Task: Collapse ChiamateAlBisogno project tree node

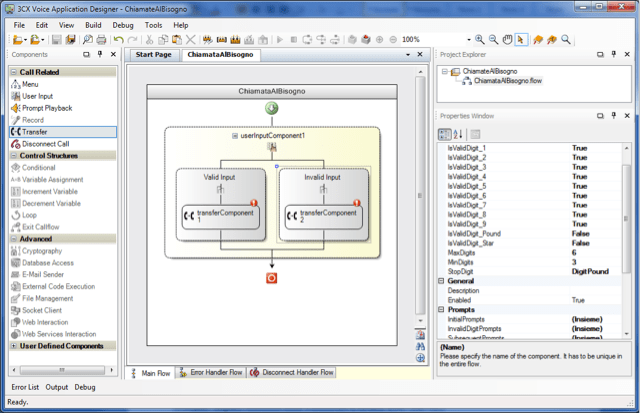Action: tap(445, 71)
